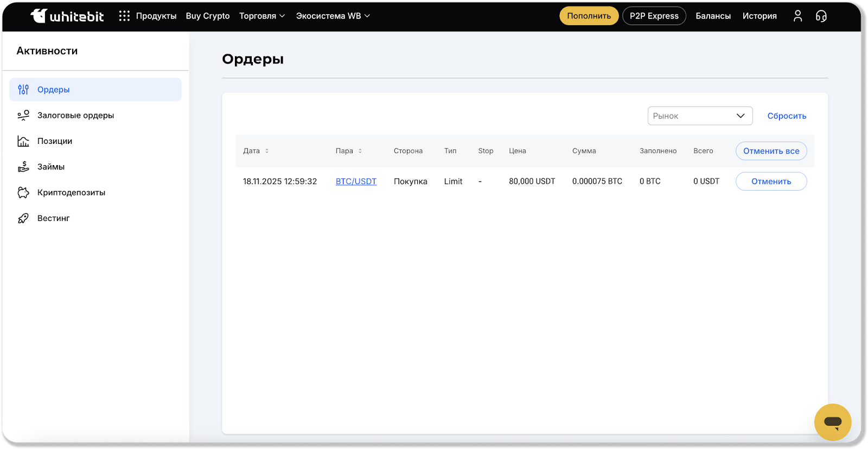Expand the Торговля menu
This screenshot has width=868, height=449.
pos(262,16)
